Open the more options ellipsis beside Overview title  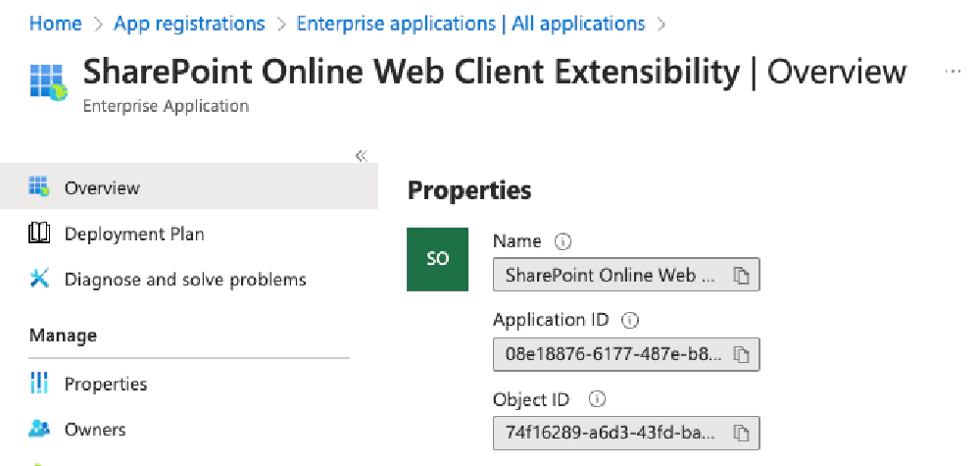pos(953,72)
